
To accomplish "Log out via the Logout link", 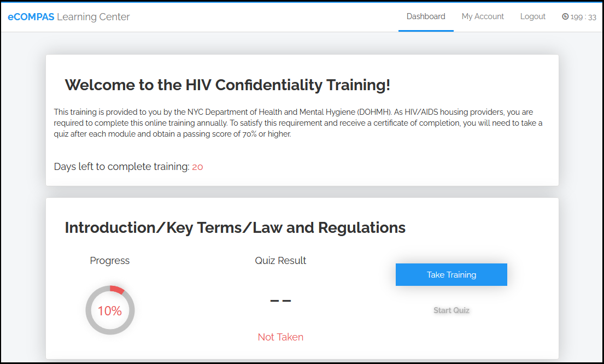I will click(x=533, y=16).
